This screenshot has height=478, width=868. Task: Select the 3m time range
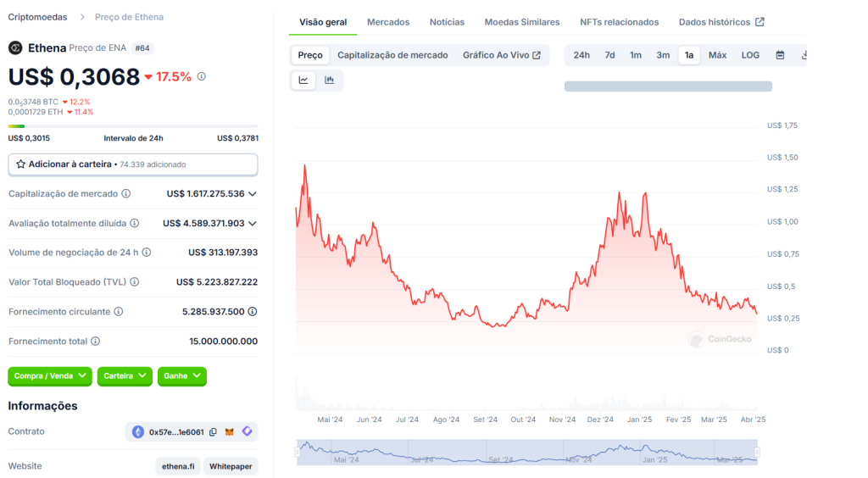(x=663, y=55)
